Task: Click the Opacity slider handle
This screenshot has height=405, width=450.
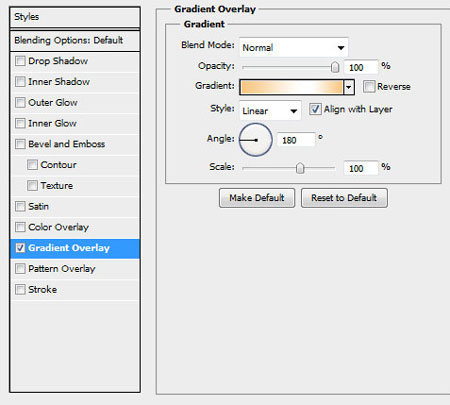Action: click(x=335, y=67)
